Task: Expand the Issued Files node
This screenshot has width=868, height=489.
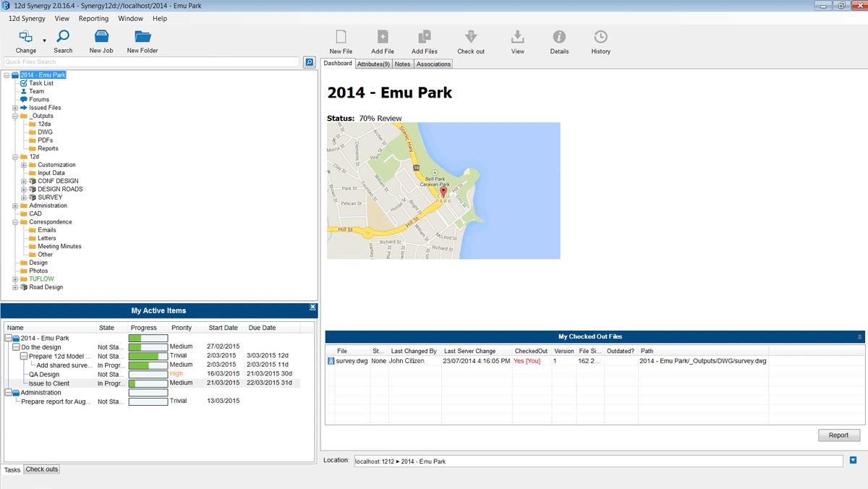Action: point(15,108)
